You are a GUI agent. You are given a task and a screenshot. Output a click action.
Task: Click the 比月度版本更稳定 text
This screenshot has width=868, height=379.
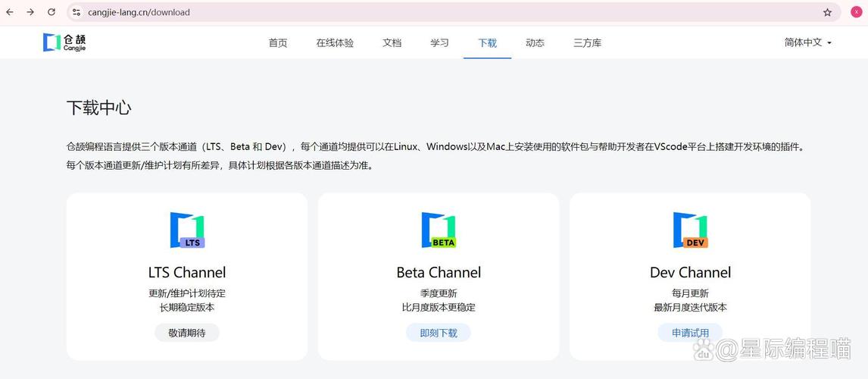(439, 307)
